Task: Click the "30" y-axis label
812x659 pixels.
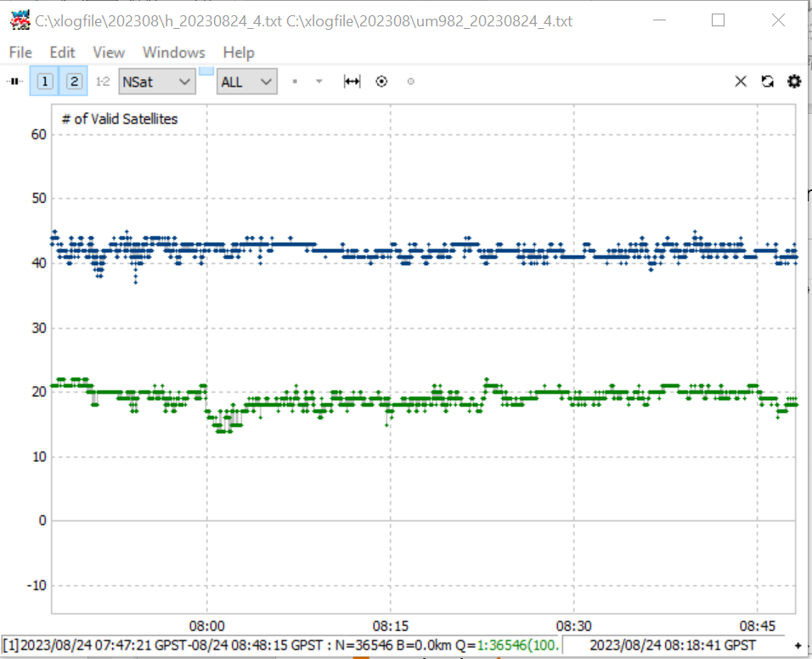Action: (x=39, y=328)
